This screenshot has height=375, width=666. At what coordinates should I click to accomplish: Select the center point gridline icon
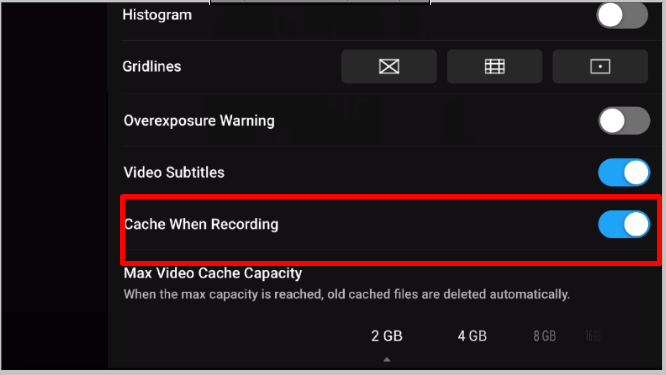click(600, 66)
